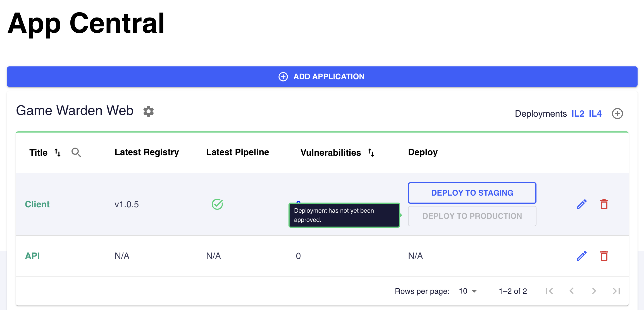Click the v1.0.5 registry version
This screenshot has height=310, width=644.
(x=127, y=204)
